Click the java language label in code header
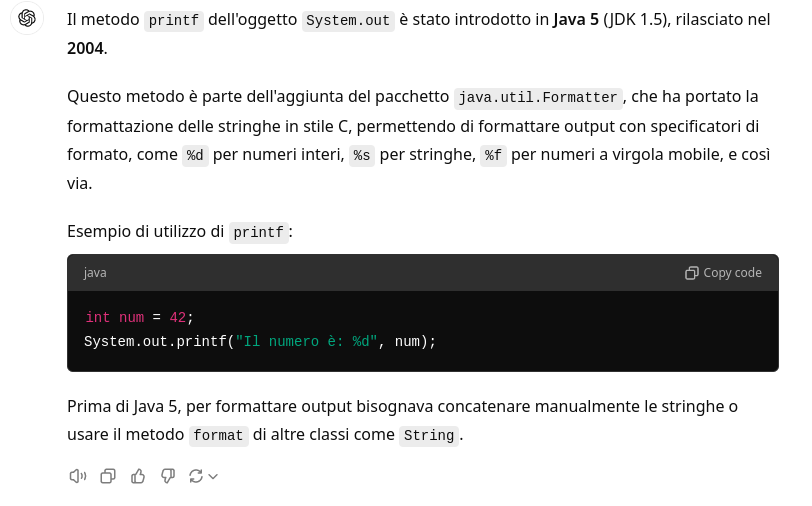 pos(95,273)
